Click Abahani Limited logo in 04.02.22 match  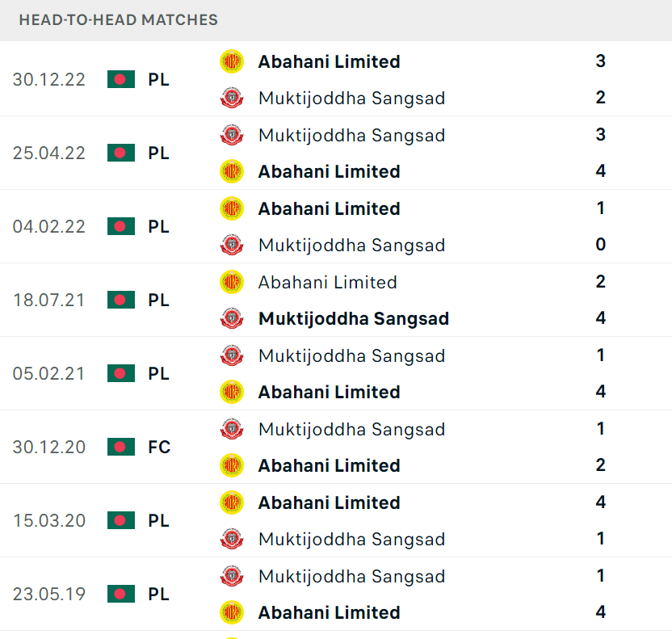(x=232, y=208)
